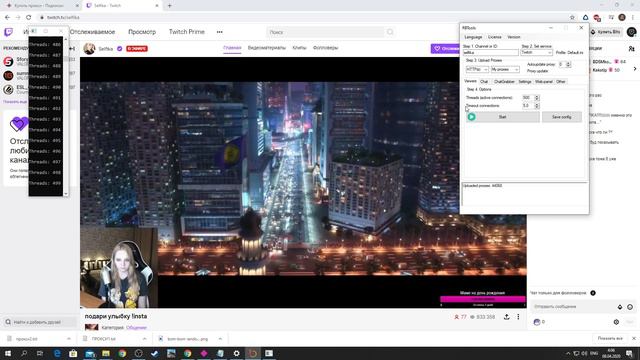Select the Viewers tab in the bot window

[470, 82]
